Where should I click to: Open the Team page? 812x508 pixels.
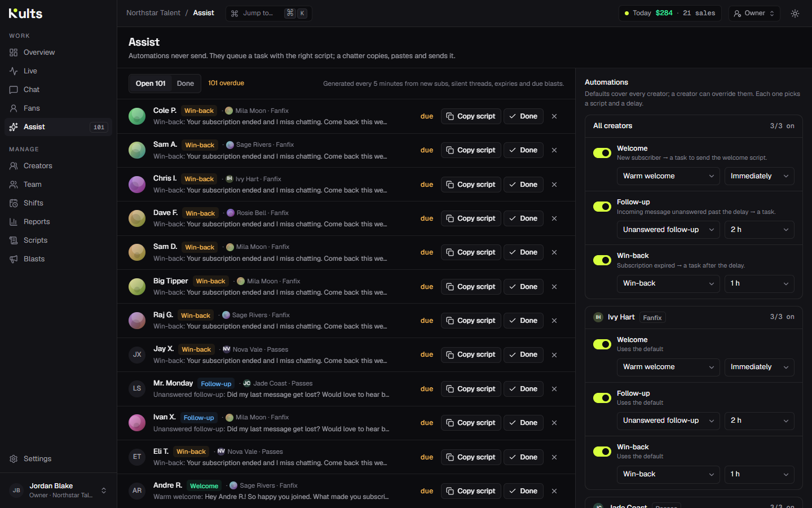point(58,185)
